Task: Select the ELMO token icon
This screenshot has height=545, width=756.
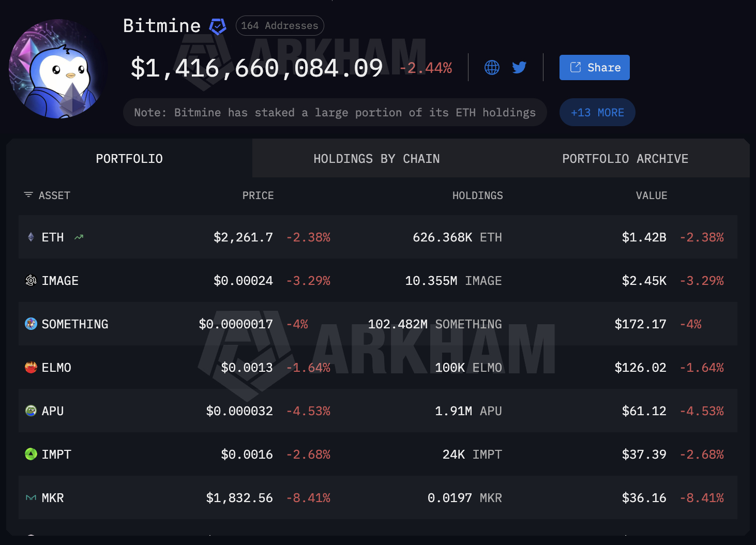Action: pos(31,367)
